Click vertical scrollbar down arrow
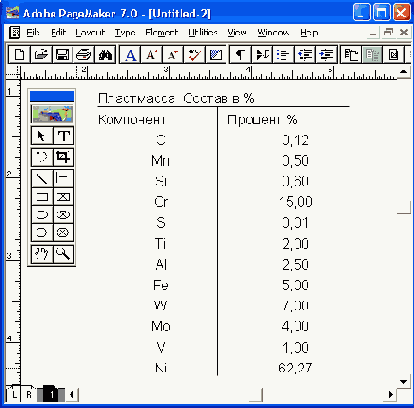Viewport: 414px width, 408px height. [404, 382]
